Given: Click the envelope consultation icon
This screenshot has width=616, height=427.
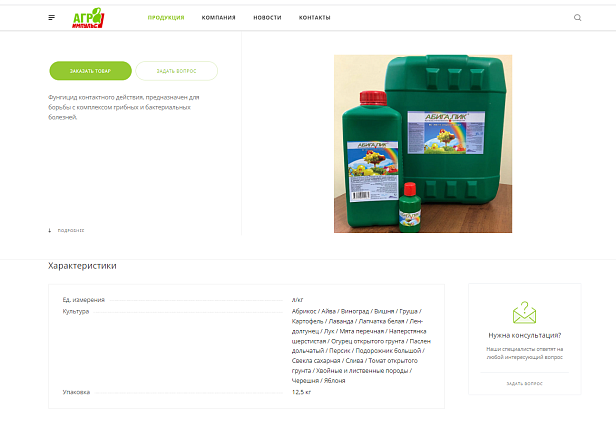Looking at the screenshot, I should (524, 313).
